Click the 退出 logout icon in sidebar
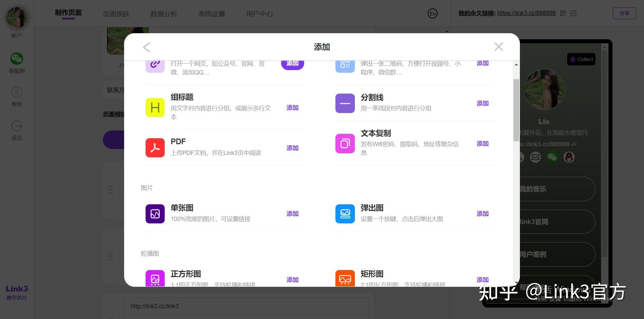The image size is (644, 319). click(x=17, y=126)
